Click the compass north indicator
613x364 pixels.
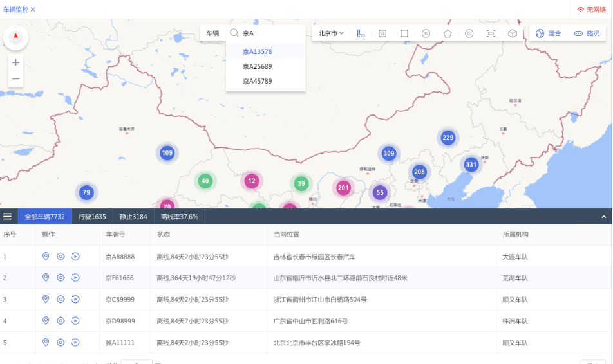15,37
